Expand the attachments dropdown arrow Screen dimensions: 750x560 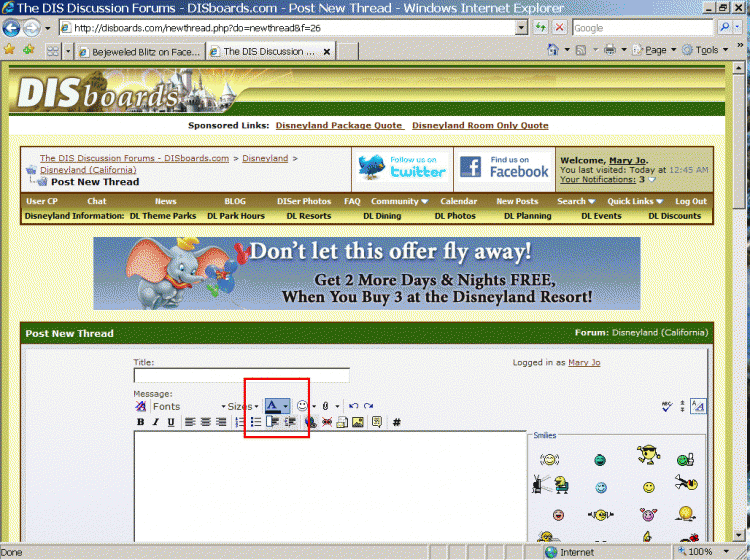pos(337,406)
